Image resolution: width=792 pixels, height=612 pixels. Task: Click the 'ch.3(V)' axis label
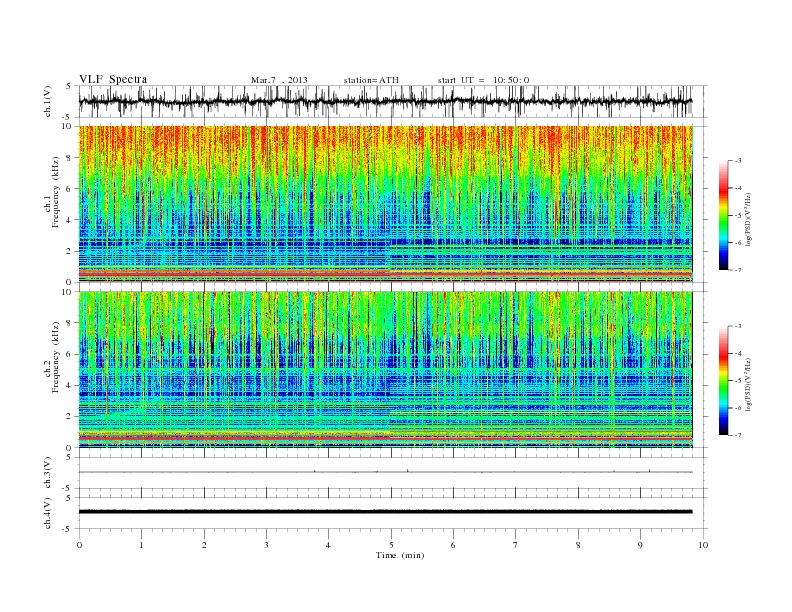click(x=48, y=473)
